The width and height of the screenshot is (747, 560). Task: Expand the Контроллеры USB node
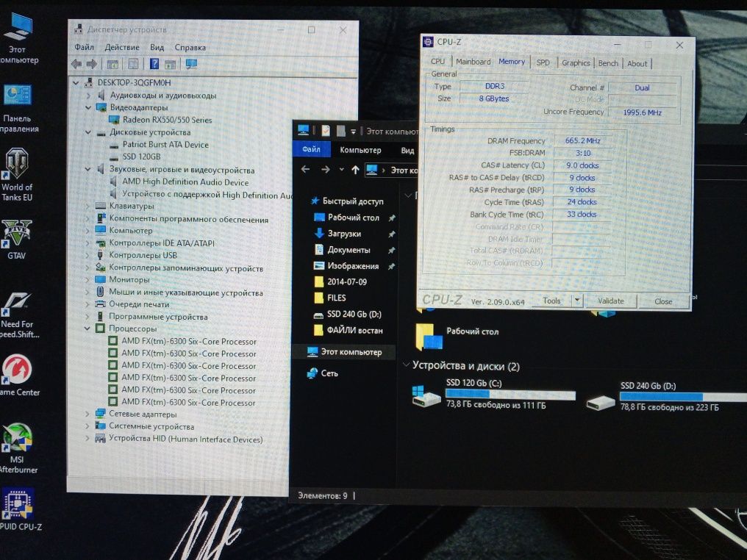87,255
